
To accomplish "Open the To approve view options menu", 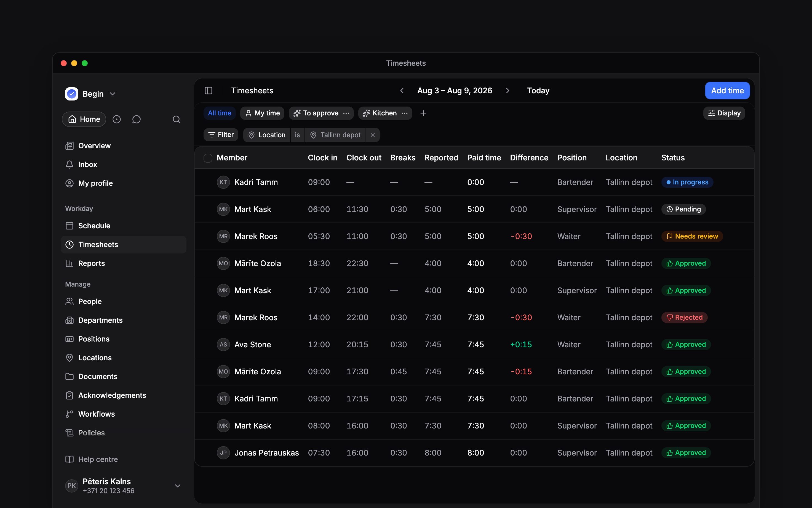I will [x=346, y=113].
